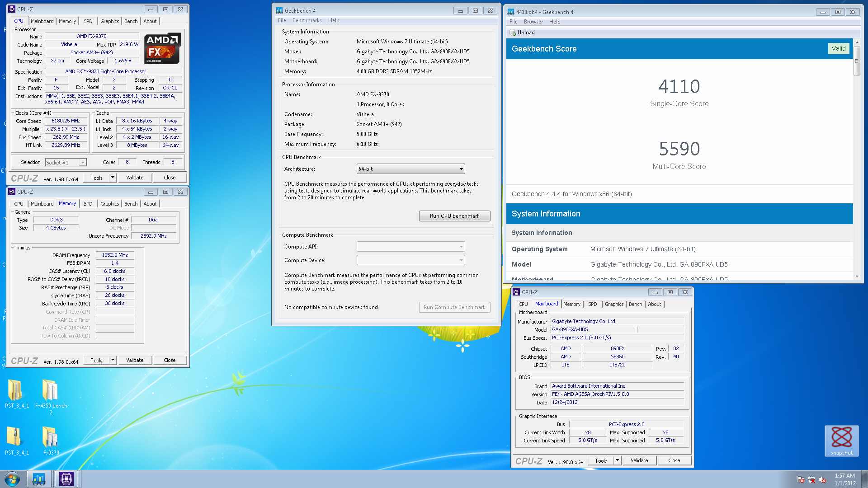Click Validate in Mainboard CPU-Z window
Screen dimensions: 868x488
pos(639,460)
